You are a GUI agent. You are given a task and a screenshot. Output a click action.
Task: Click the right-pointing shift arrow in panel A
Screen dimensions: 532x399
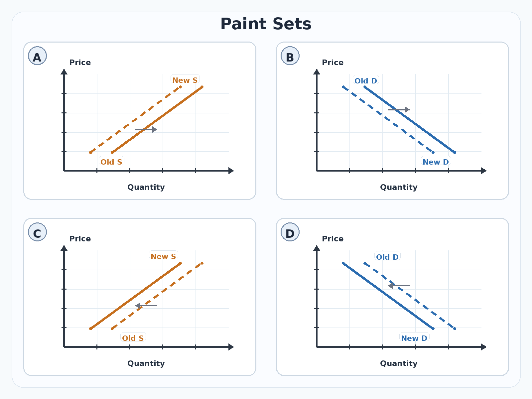[x=146, y=130]
